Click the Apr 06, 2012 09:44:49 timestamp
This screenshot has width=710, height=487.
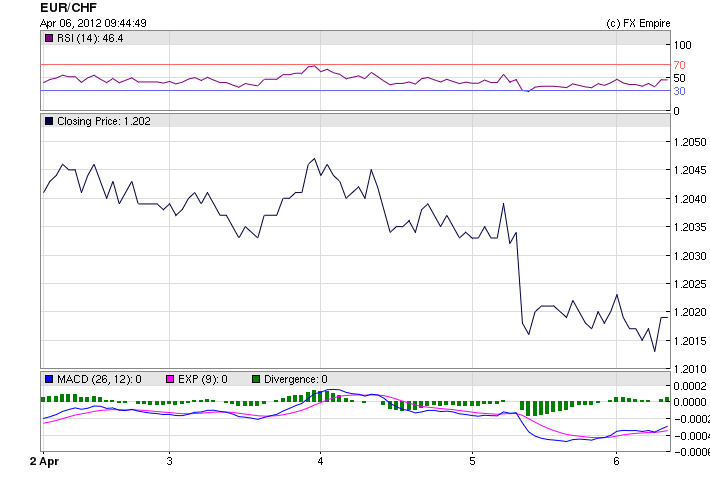point(94,22)
